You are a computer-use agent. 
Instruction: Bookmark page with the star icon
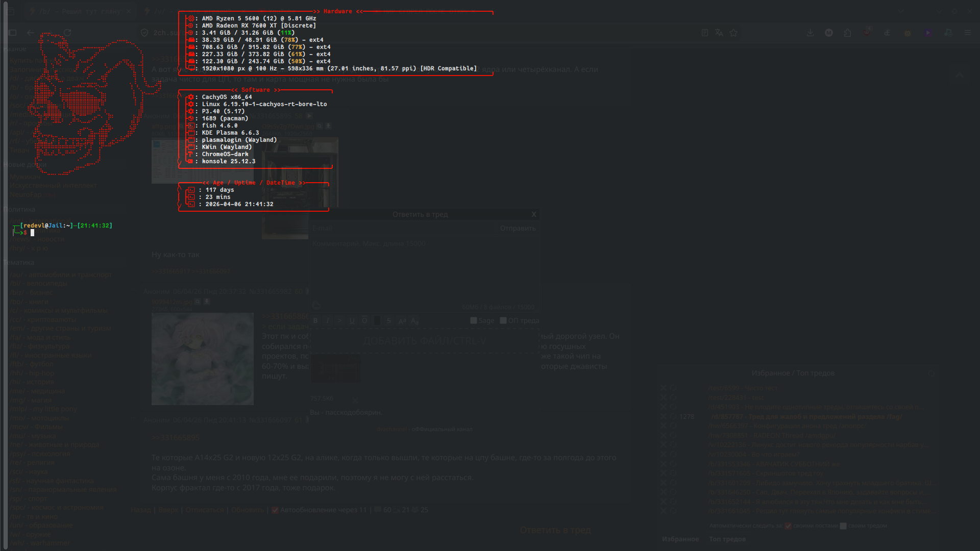(x=733, y=33)
